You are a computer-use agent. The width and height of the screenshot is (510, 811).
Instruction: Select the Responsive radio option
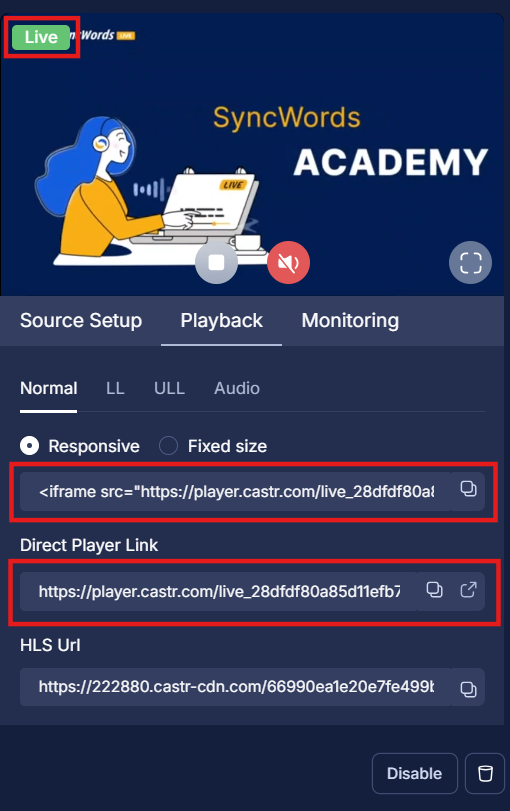coord(29,445)
